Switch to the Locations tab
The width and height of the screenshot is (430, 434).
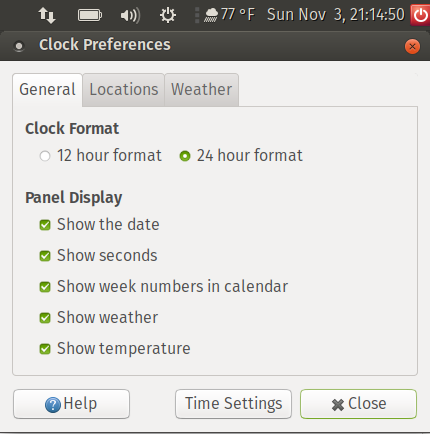coord(124,90)
